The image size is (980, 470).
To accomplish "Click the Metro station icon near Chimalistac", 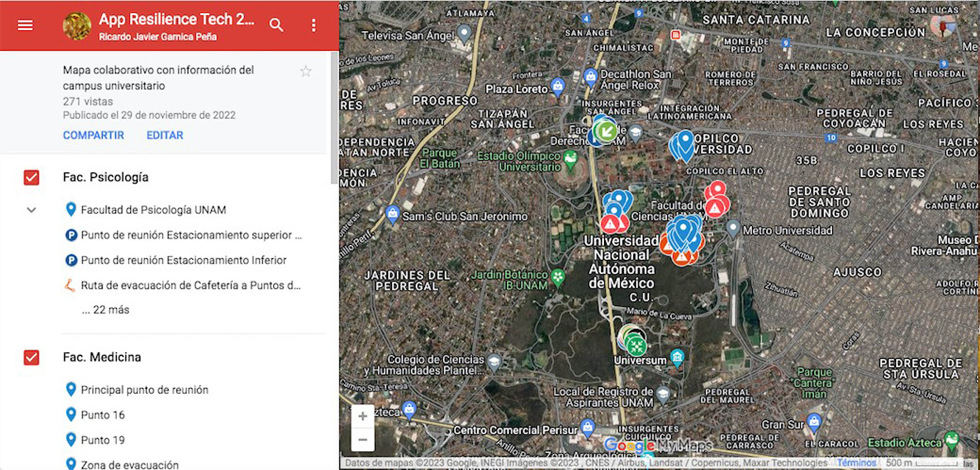I will 675,35.
